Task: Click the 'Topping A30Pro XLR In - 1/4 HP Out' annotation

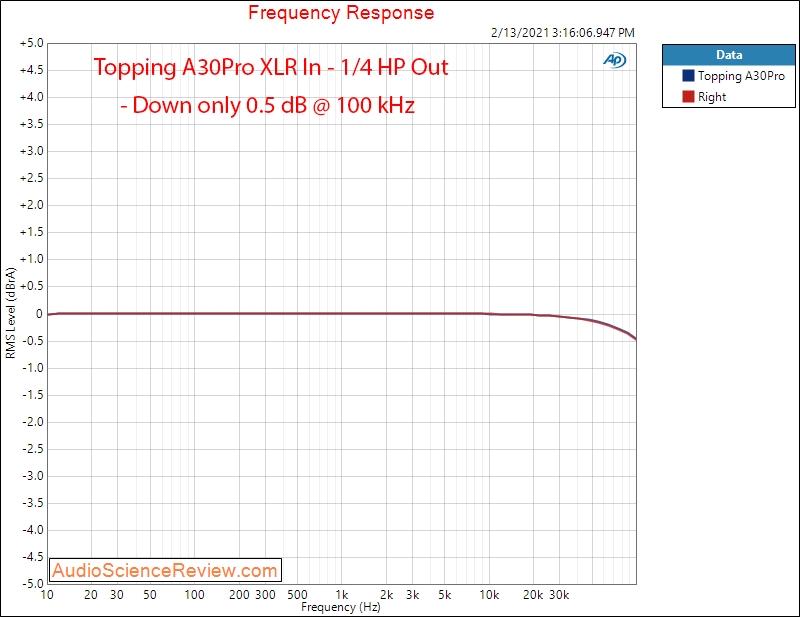Action: (271, 67)
